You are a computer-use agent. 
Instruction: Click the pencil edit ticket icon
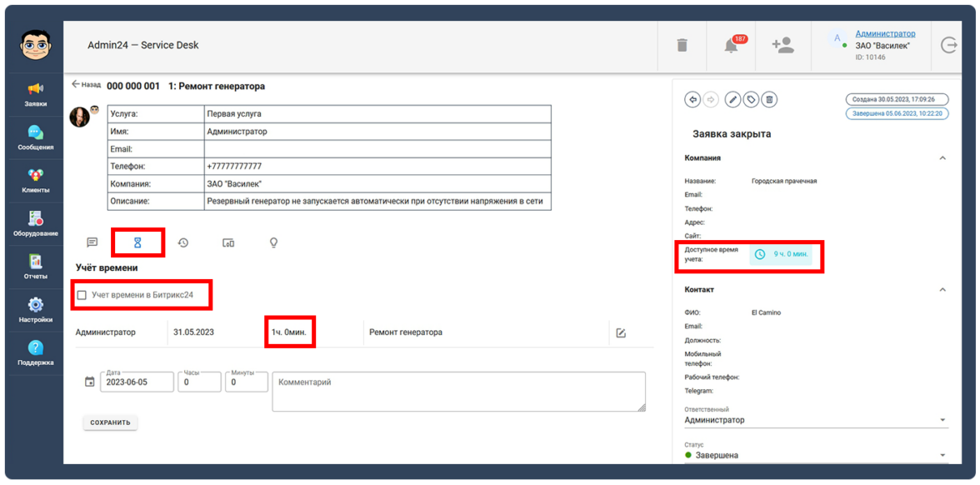(x=732, y=100)
